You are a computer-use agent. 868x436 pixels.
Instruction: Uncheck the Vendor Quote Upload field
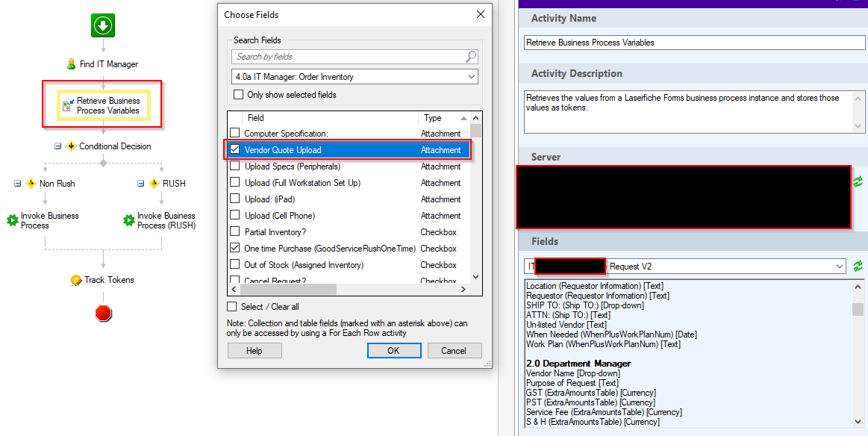(x=234, y=149)
